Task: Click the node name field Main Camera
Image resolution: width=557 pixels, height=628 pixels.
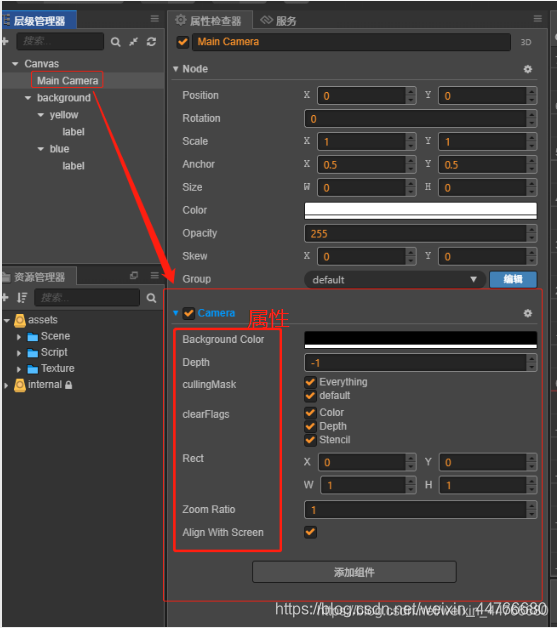Action: coord(351,42)
